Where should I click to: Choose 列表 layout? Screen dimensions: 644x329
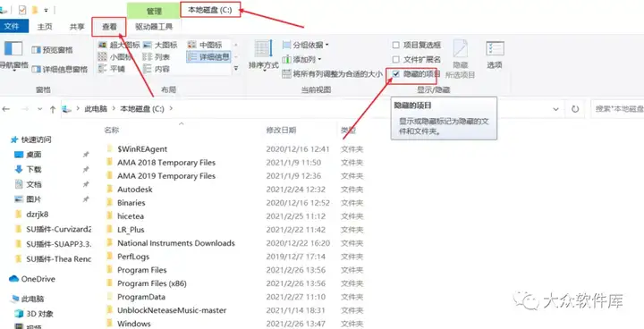[157, 56]
